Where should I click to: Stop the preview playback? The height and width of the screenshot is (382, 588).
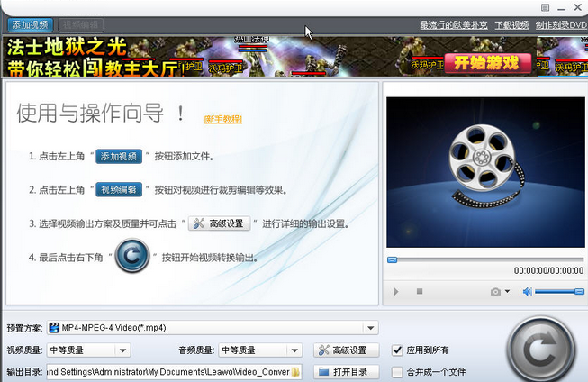[420, 291]
